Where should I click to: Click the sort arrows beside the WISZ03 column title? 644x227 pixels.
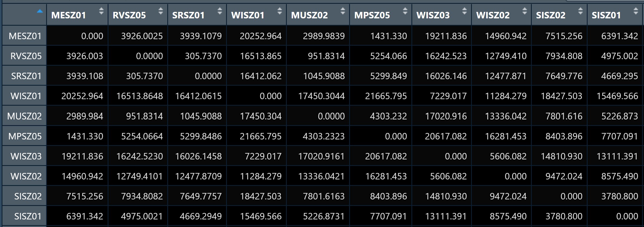pos(464,11)
